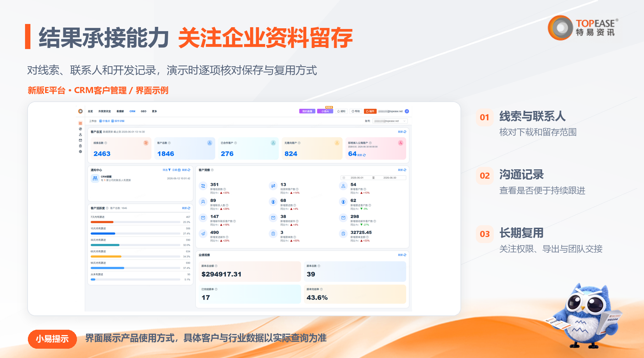Image resolution: width=644 pixels, height=358 pixels.
Task: Refresh the 客户总览 panel
Action: coord(402,132)
